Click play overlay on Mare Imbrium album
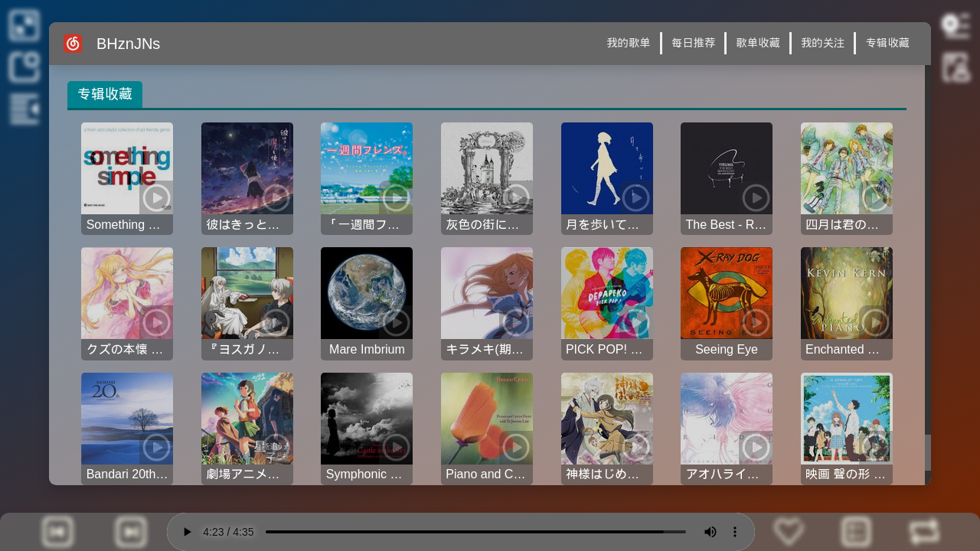This screenshot has height=551, width=980. pyautogui.click(x=396, y=322)
